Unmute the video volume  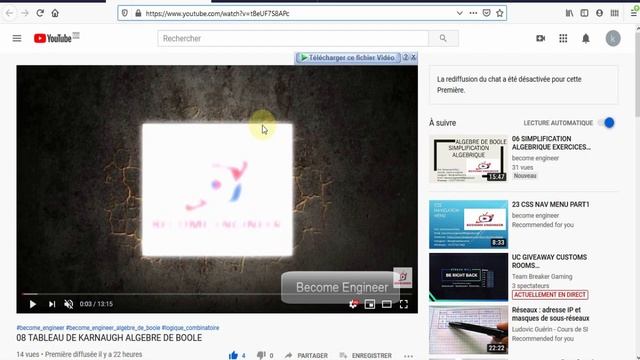[69, 304]
